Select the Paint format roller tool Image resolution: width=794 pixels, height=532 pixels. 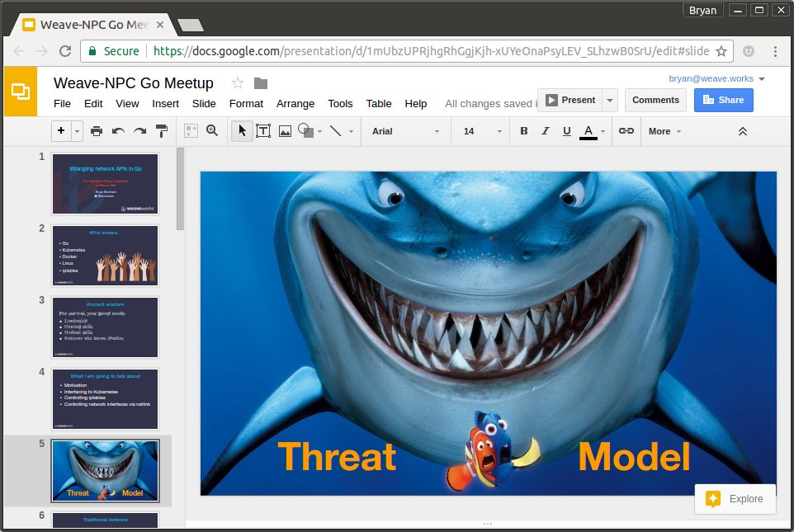[x=162, y=131]
